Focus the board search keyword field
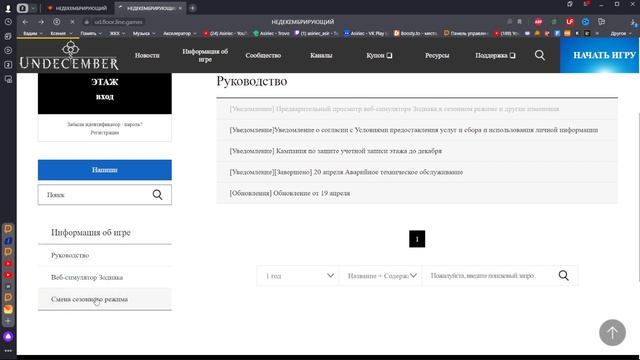The width and height of the screenshot is (640, 360). (x=490, y=276)
